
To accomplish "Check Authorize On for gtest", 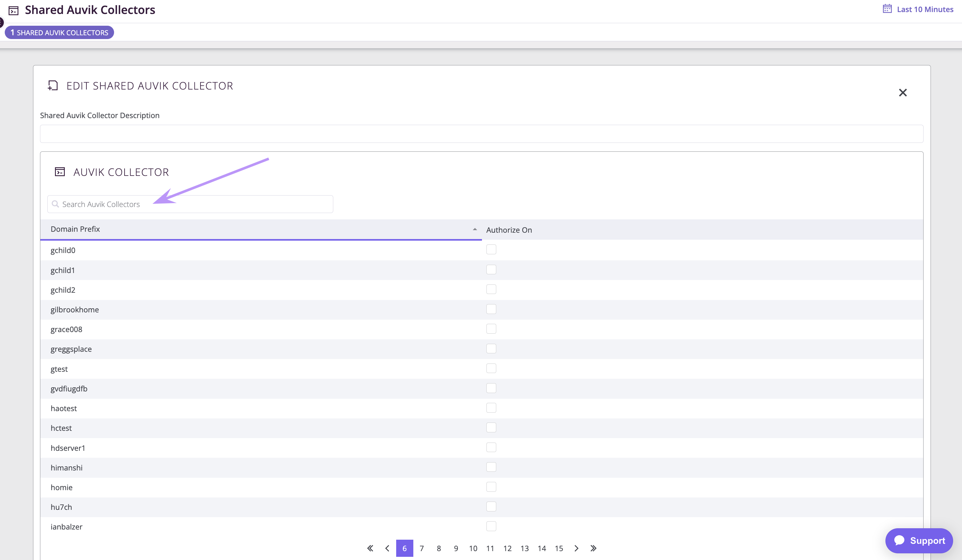I will pyautogui.click(x=491, y=369).
